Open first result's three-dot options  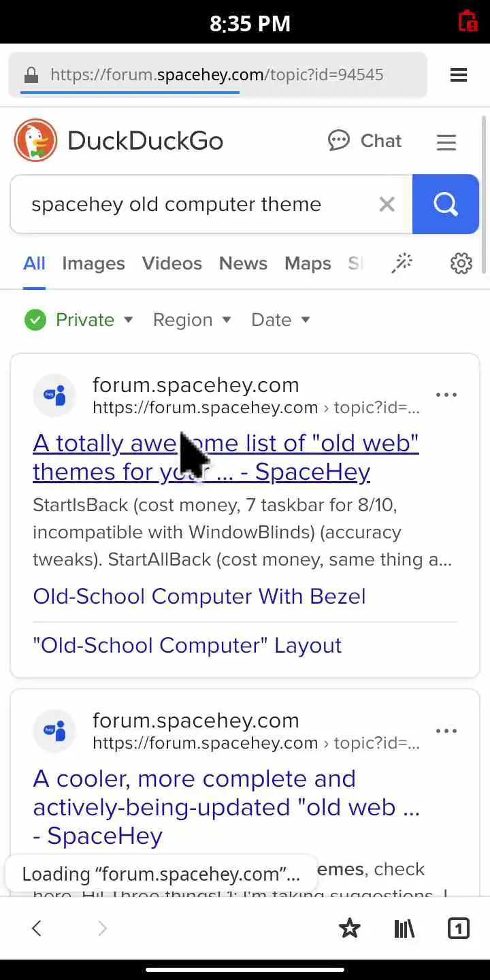coord(446,395)
